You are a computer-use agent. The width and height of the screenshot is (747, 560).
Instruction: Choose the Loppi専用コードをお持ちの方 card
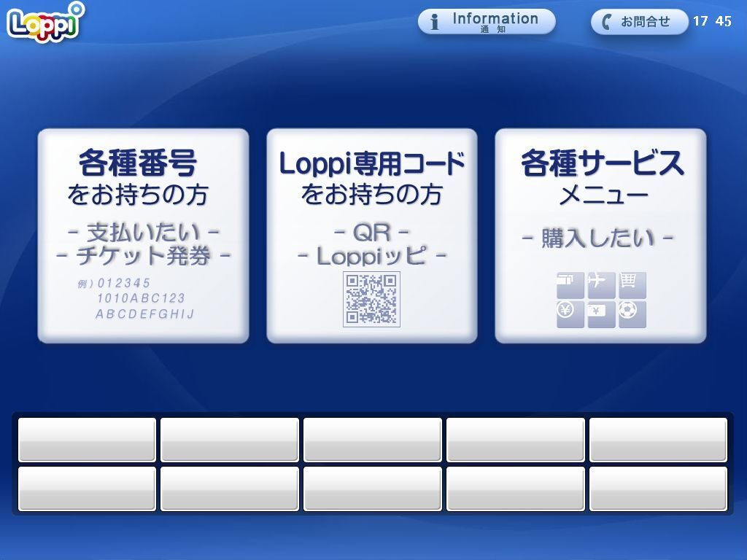(371, 236)
